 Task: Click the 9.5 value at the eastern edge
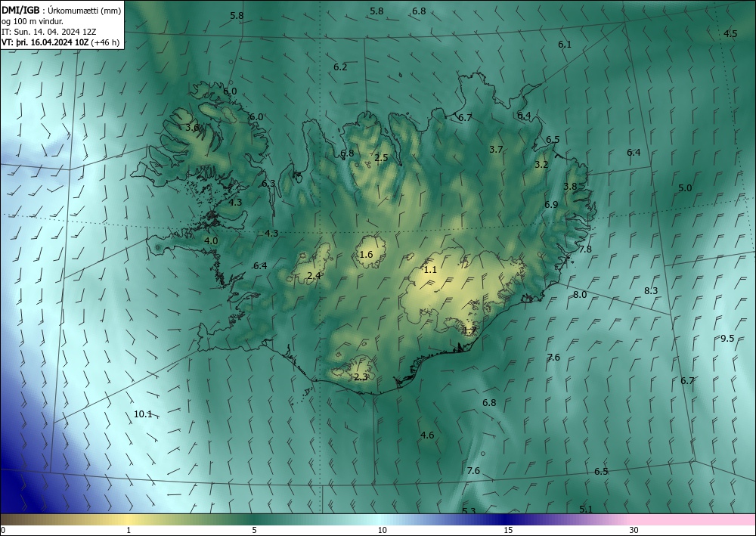pyautogui.click(x=727, y=339)
